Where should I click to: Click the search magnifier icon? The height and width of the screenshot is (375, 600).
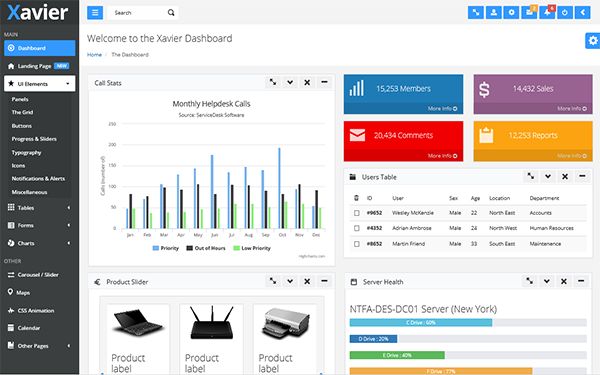coord(171,13)
